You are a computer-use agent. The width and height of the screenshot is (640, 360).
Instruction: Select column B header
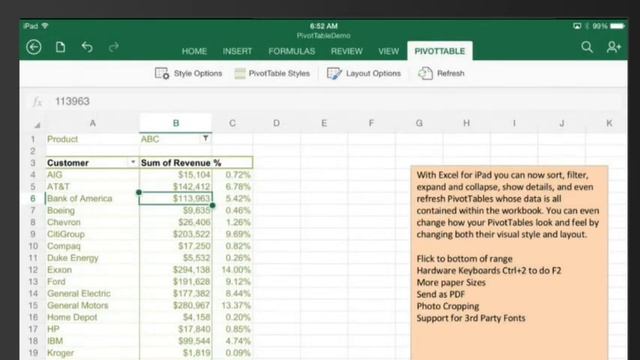coord(176,123)
